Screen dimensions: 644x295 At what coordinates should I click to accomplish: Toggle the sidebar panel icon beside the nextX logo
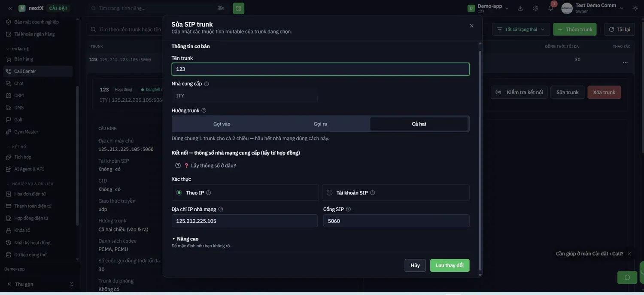(10, 8)
